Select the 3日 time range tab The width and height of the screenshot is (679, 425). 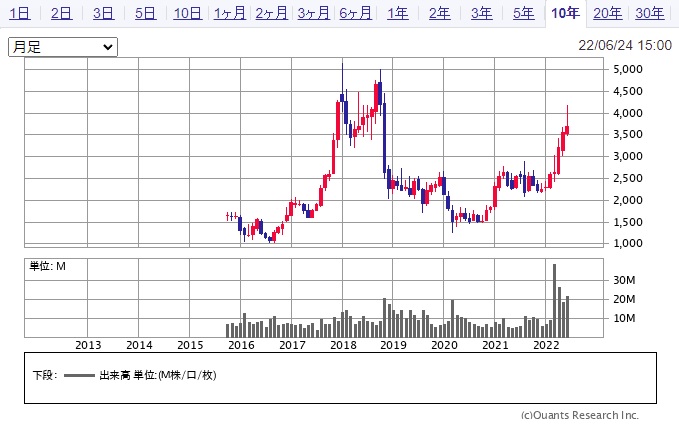click(x=103, y=13)
